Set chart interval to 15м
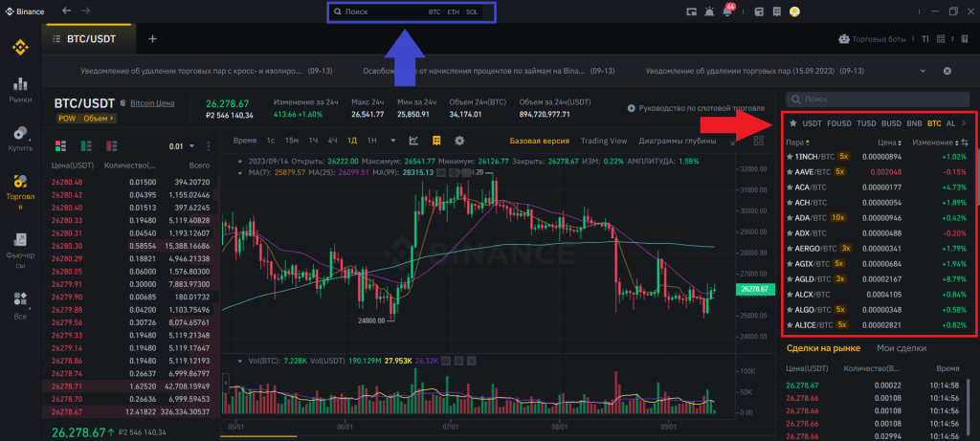The width and height of the screenshot is (980, 441). (291, 141)
